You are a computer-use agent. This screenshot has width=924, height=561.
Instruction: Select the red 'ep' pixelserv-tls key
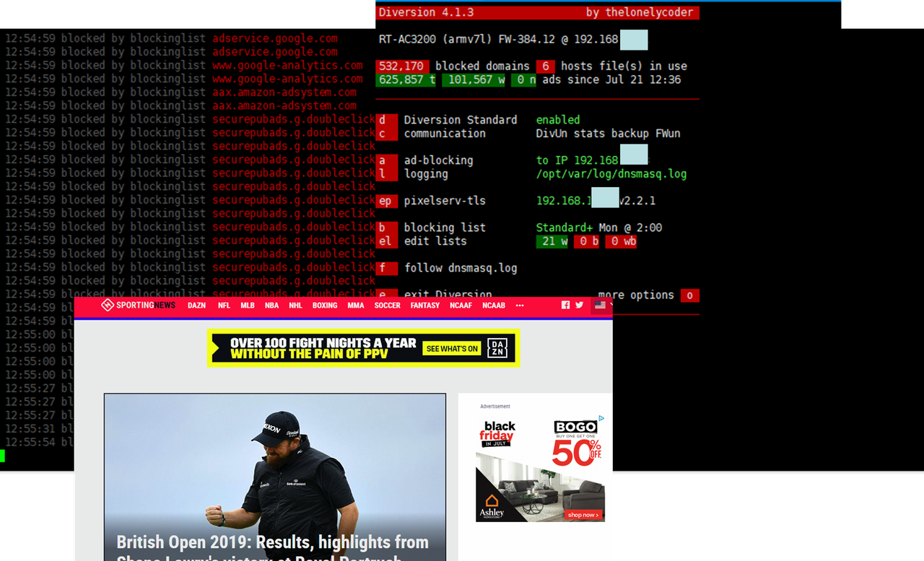385,201
